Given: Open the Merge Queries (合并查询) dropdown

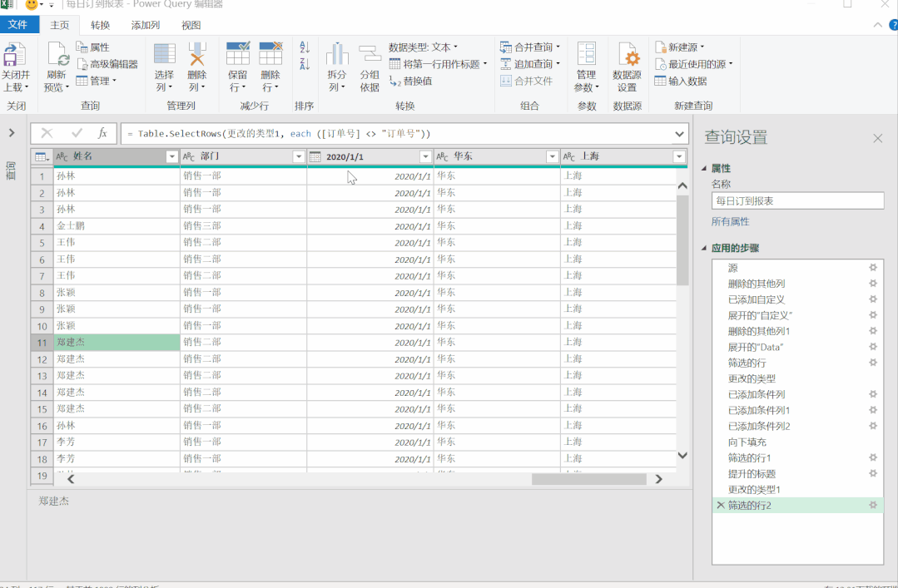Looking at the screenshot, I should [530, 47].
